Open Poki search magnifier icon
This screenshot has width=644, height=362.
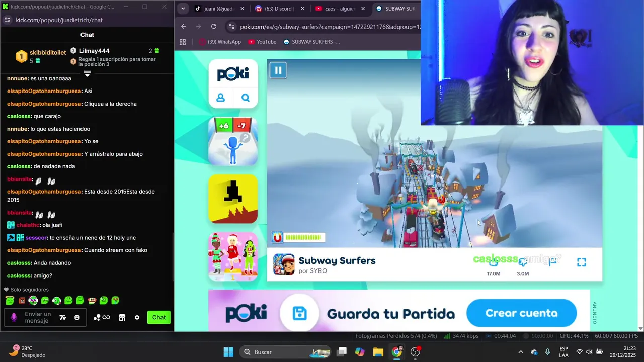(x=246, y=98)
